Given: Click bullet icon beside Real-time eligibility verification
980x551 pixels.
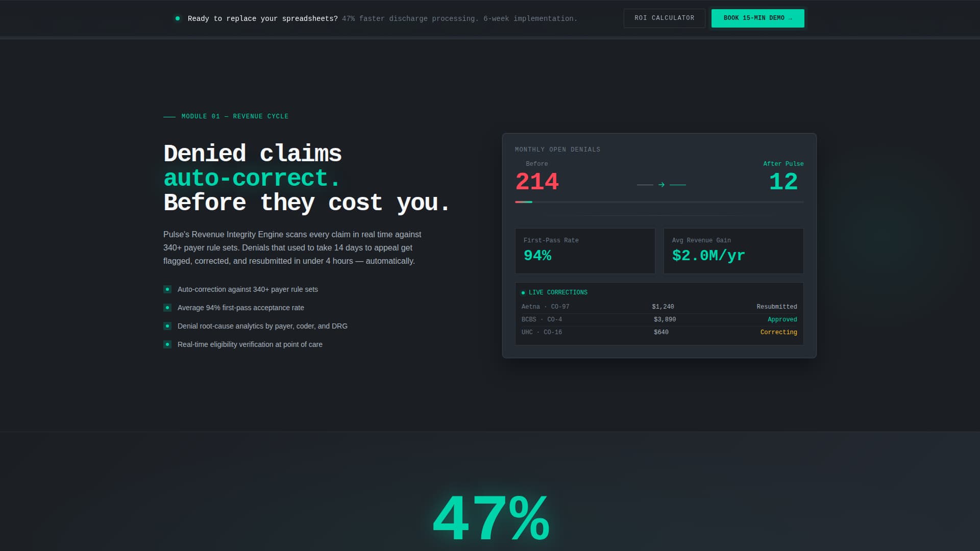Looking at the screenshot, I should tap(167, 344).
